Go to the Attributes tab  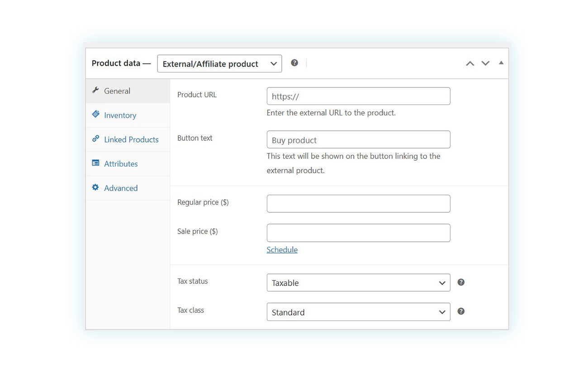click(x=128, y=164)
